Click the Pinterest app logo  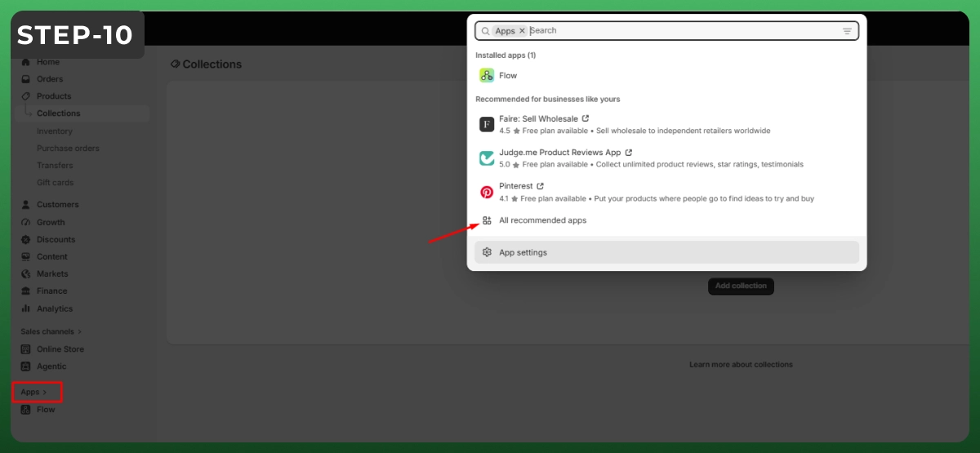(487, 192)
